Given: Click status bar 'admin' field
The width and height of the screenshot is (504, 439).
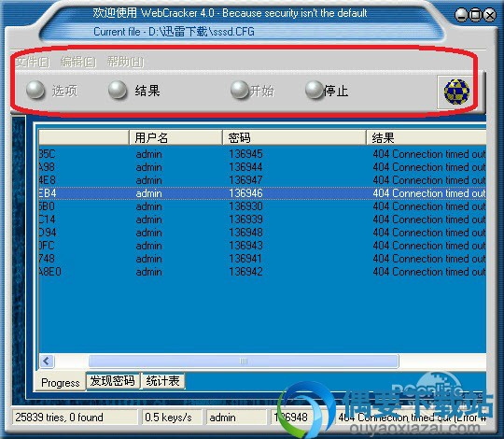Looking at the screenshot, I should click(x=236, y=418).
